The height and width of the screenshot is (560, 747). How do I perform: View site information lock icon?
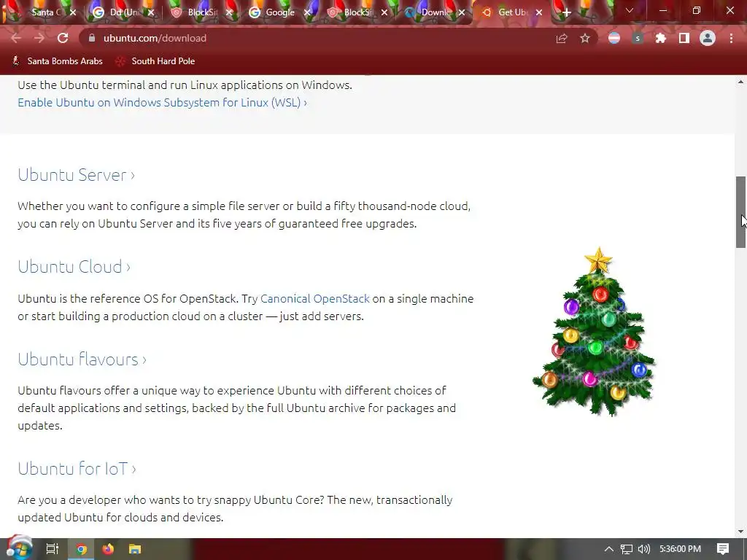click(92, 38)
